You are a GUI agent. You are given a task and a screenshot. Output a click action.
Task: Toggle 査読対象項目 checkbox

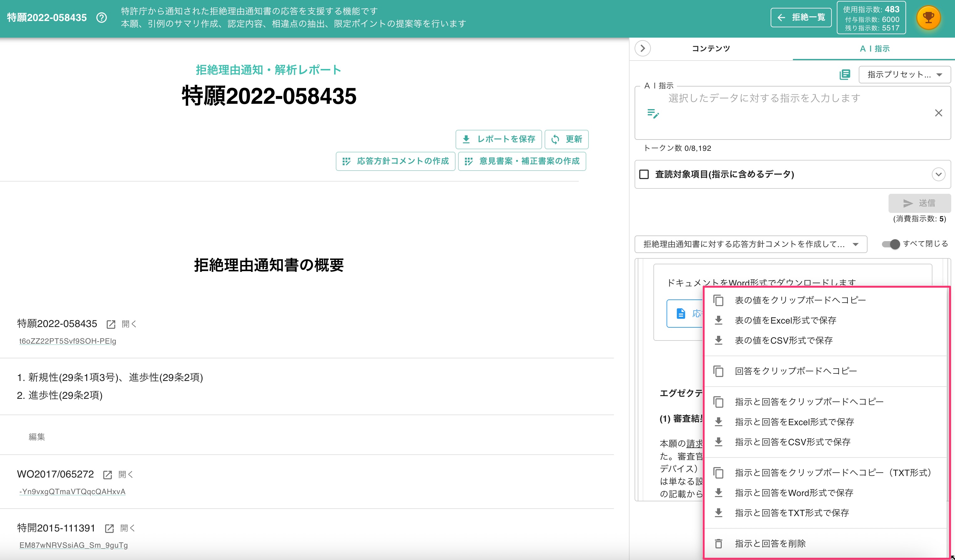coord(644,174)
